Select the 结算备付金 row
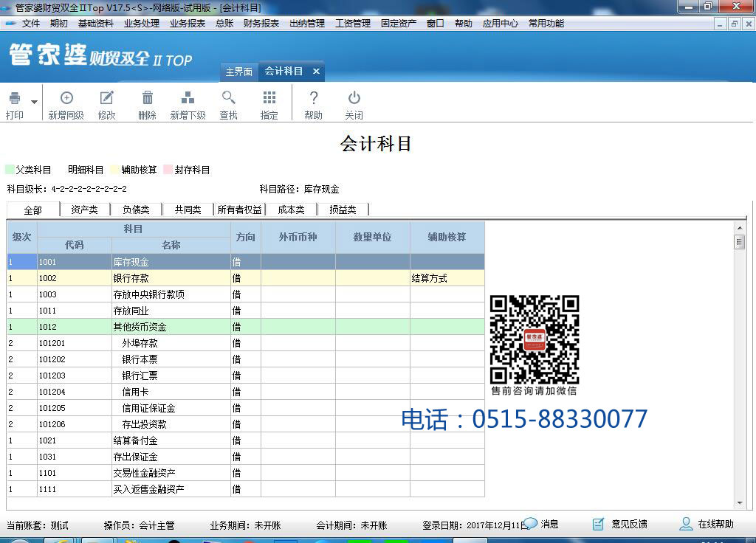 [x=246, y=440]
